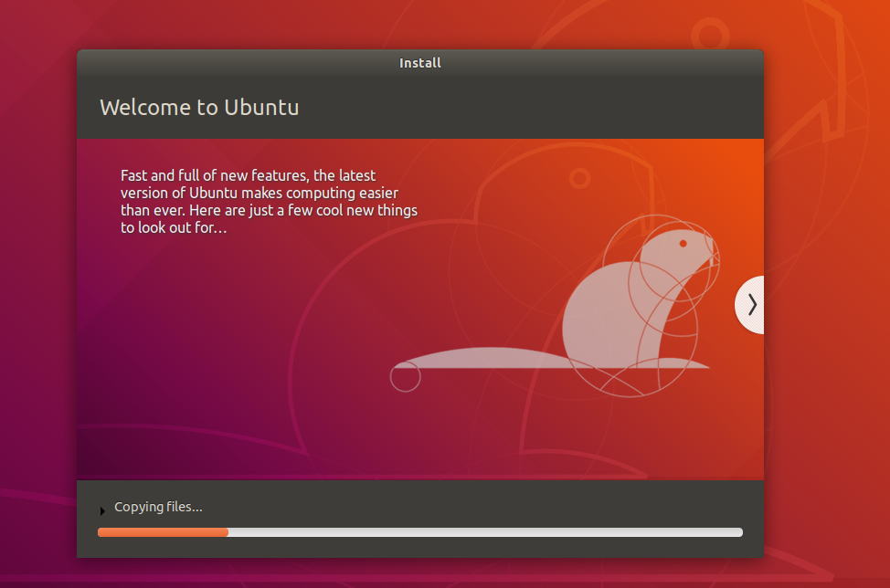Click the 'Fast and full of new features' paragraph
890x588 pixels.
coord(269,201)
